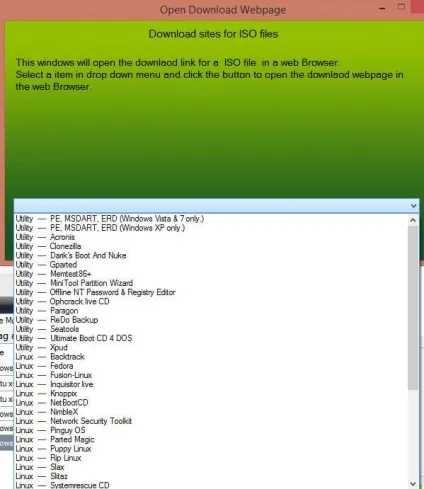This screenshot has width=424, height=489.
Task: Pick Linux — Puppy Linux
Action: pyautogui.click(x=211, y=448)
